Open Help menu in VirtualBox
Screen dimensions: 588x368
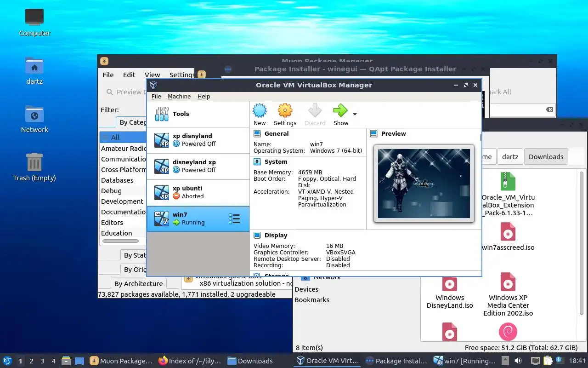coord(204,96)
